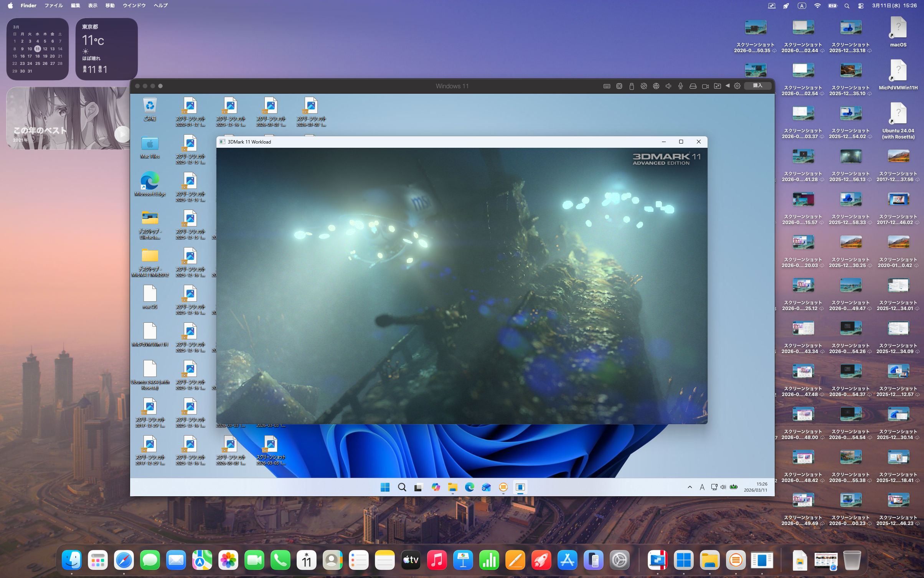Click the CPU chip icon in the Parallels toolbar

619,86
